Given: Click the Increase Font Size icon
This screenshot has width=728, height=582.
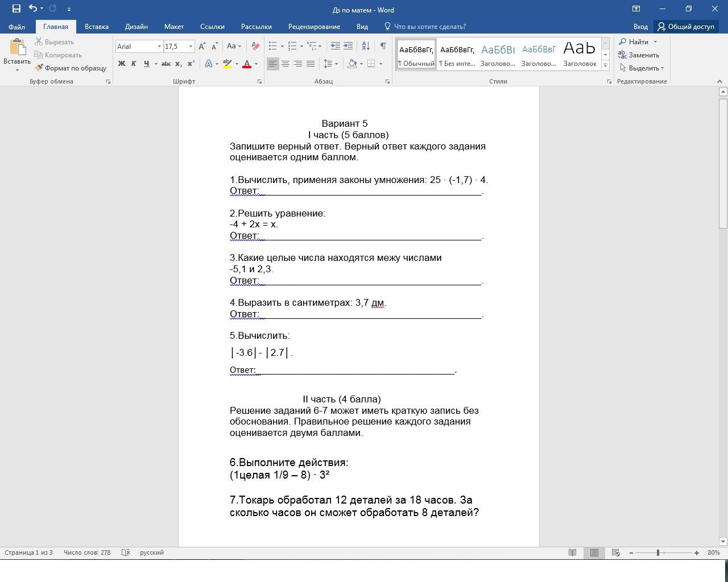Looking at the screenshot, I should (202, 46).
